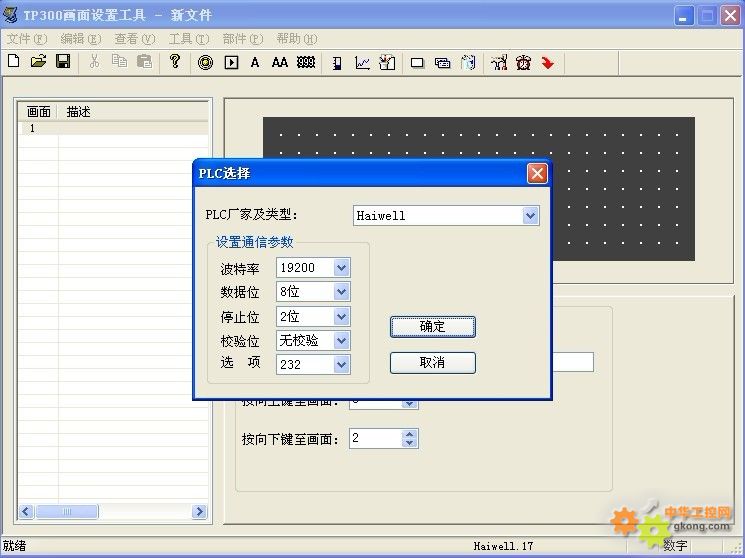Screen dimensions: 745x558
Task: Expand the 选项 232 dropdown
Action: (x=341, y=365)
